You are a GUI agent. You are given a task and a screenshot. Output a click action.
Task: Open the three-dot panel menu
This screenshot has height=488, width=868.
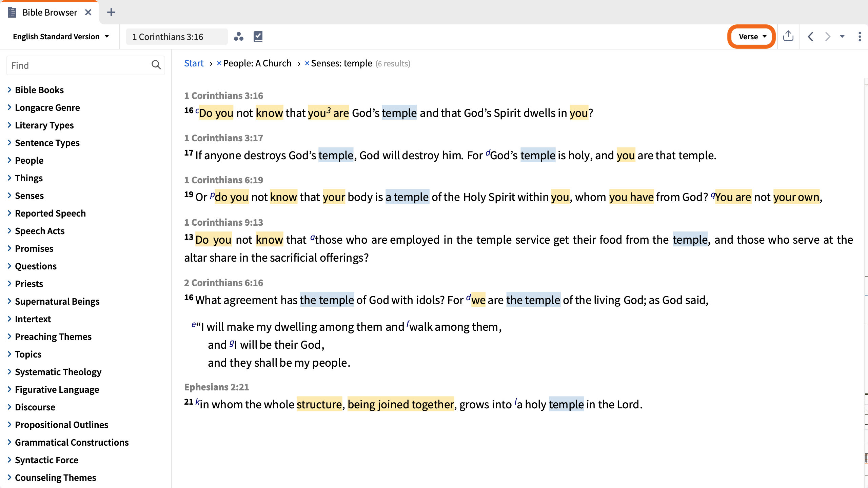(860, 37)
